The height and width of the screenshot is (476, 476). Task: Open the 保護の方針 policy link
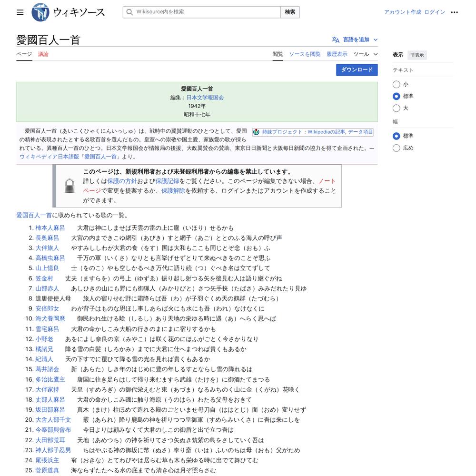coord(122,181)
